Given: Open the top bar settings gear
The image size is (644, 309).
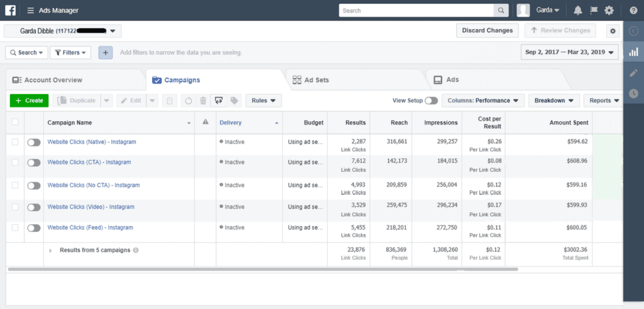Looking at the screenshot, I should [x=609, y=10].
